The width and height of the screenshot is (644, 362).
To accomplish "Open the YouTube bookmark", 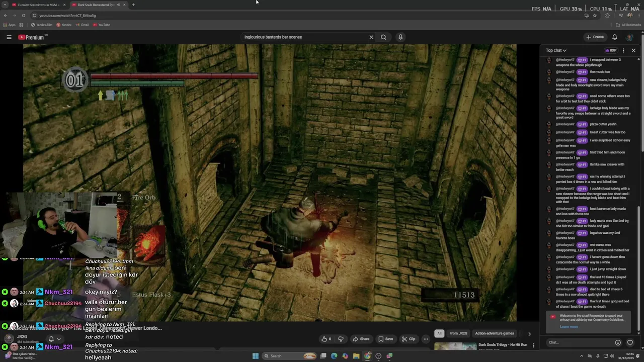I will tap(102, 25).
